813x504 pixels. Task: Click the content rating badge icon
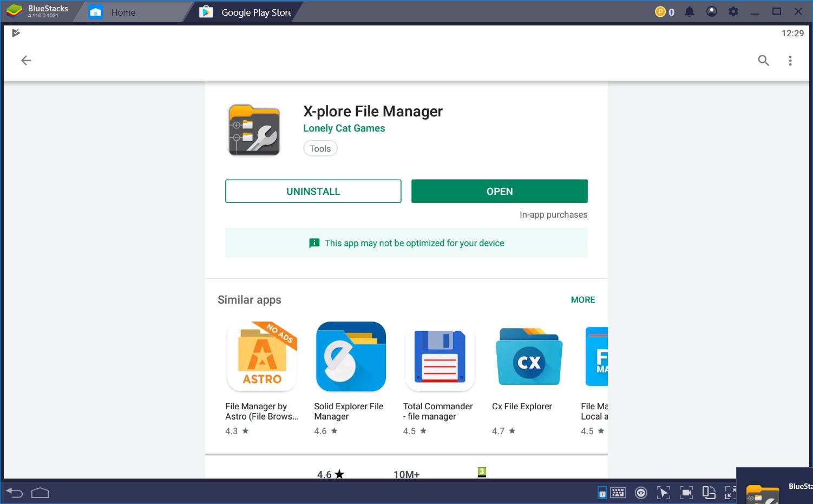click(x=482, y=472)
